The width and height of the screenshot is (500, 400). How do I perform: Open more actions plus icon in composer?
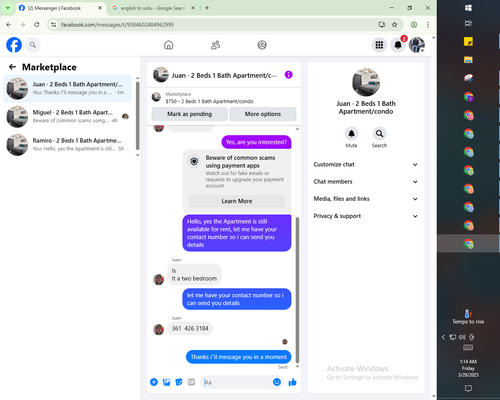(x=154, y=382)
